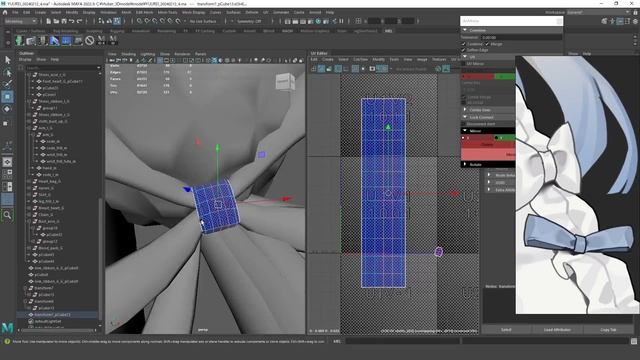Collapse the Mirror section
Image resolution: width=640 pixels, height=360 pixels.
pyautogui.click(x=464, y=131)
